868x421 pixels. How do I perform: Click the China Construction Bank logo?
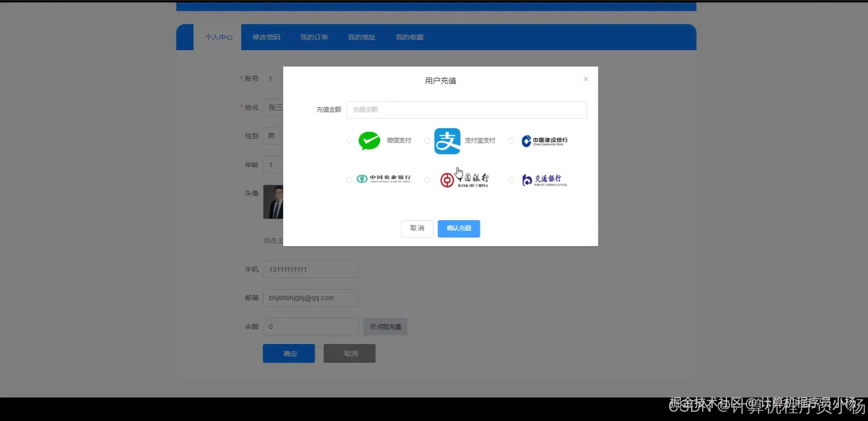pyautogui.click(x=544, y=141)
